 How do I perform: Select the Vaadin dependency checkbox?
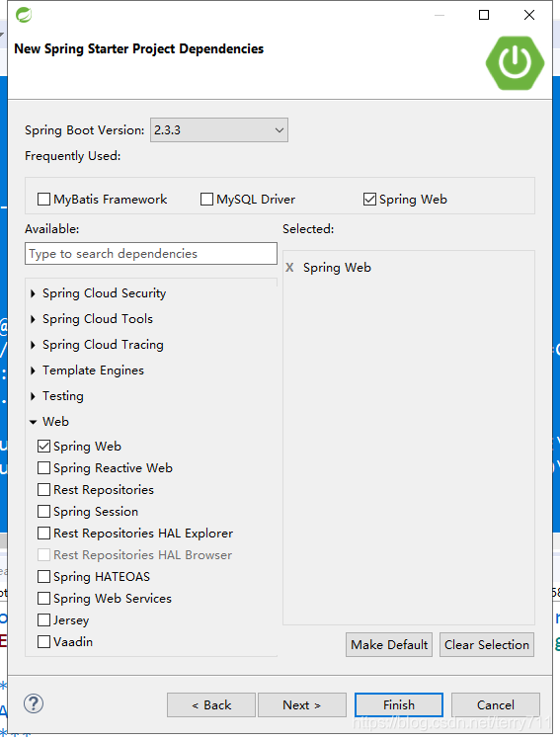tap(43, 642)
